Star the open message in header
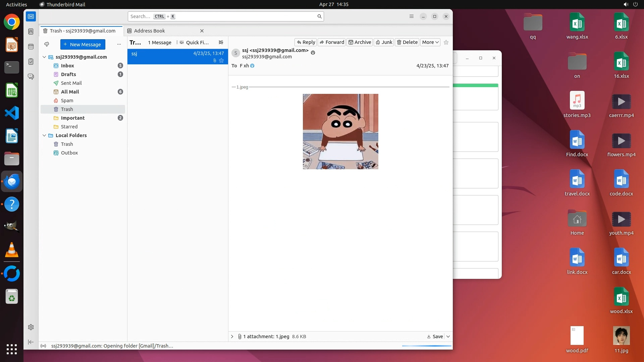Screen dimensions: 644x362 pos(446,42)
